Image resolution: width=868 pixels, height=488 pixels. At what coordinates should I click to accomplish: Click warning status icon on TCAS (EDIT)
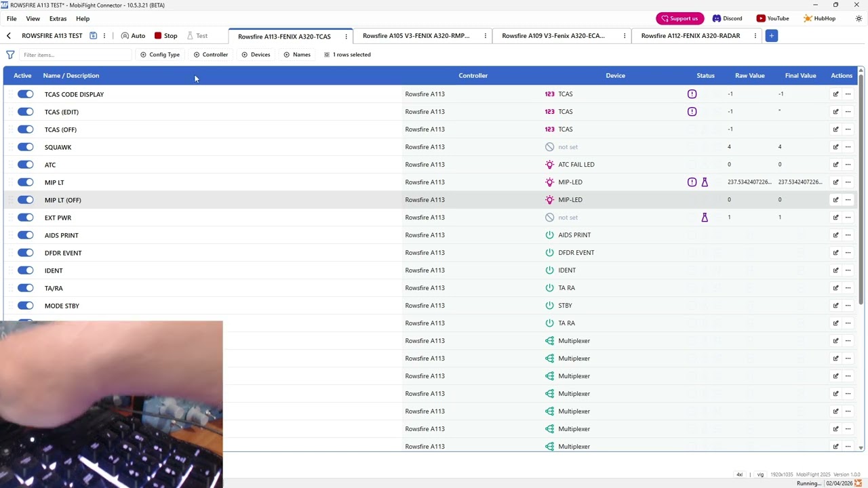(x=692, y=112)
